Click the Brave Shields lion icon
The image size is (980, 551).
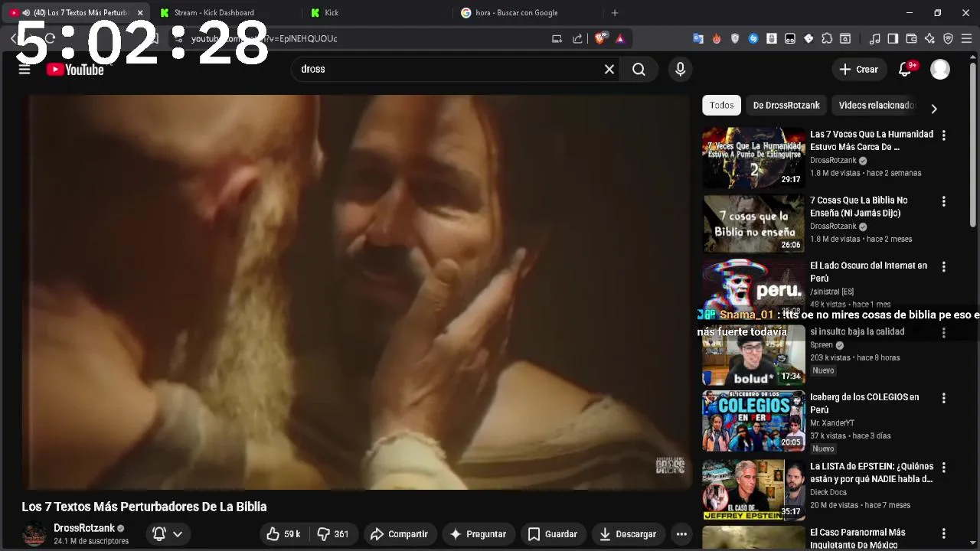tap(602, 38)
